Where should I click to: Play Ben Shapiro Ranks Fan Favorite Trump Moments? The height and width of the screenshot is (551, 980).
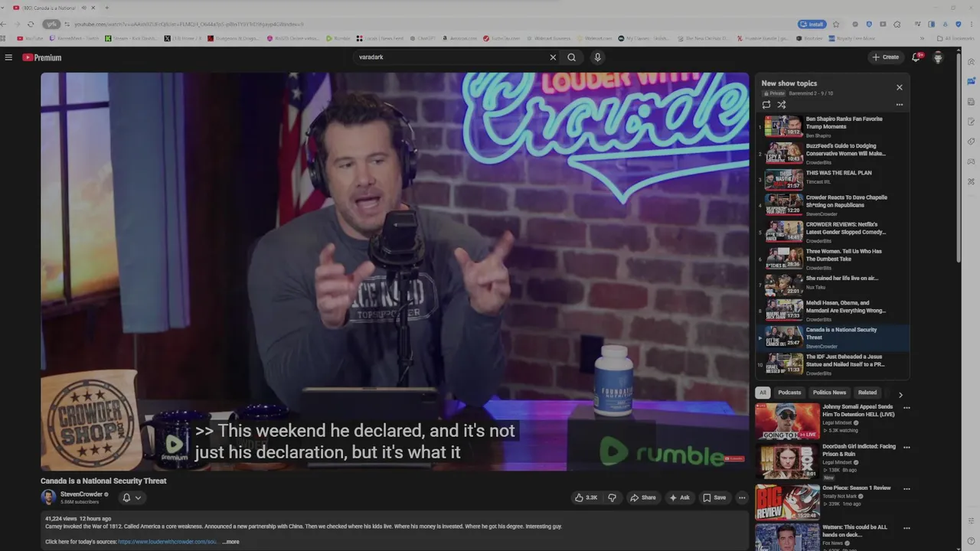[x=833, y=126]
